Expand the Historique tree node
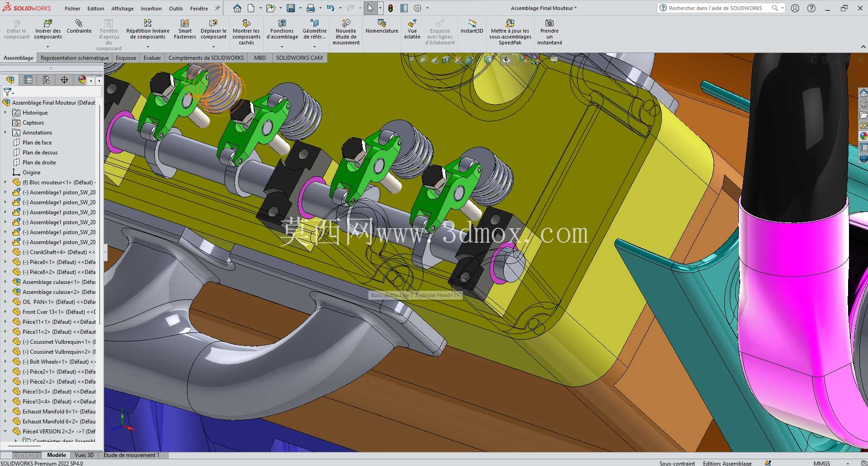868x466 pixels. coord(5,113)
